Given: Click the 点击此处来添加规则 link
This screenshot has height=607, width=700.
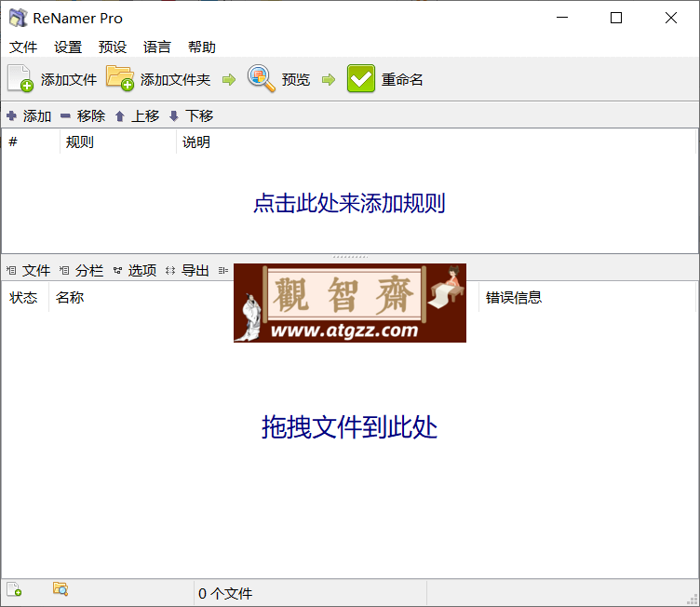Looking at the screenshot, I should tap(350, 203).
